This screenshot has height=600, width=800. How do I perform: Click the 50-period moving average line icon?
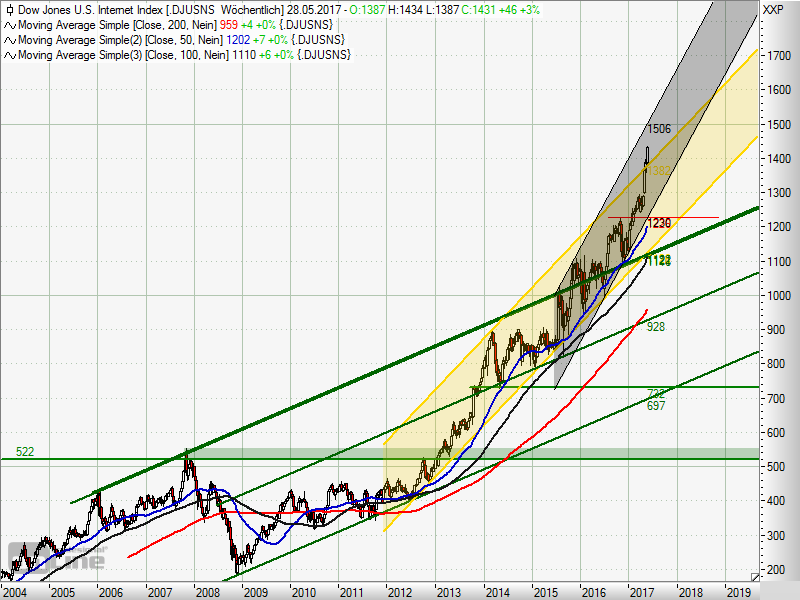10,40
